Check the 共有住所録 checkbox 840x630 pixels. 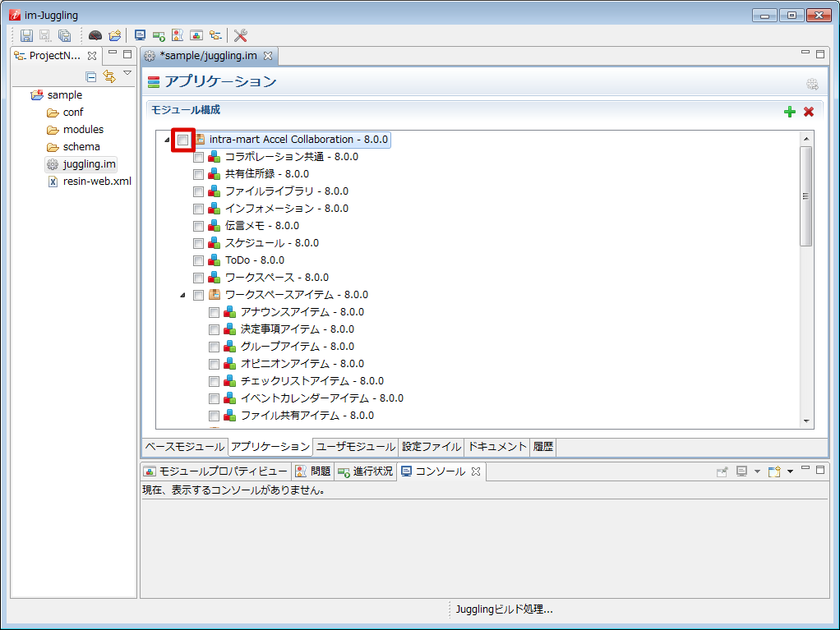point(198,174)
